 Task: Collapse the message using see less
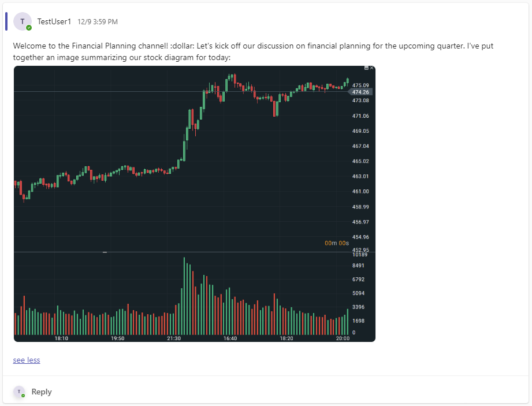27,360
